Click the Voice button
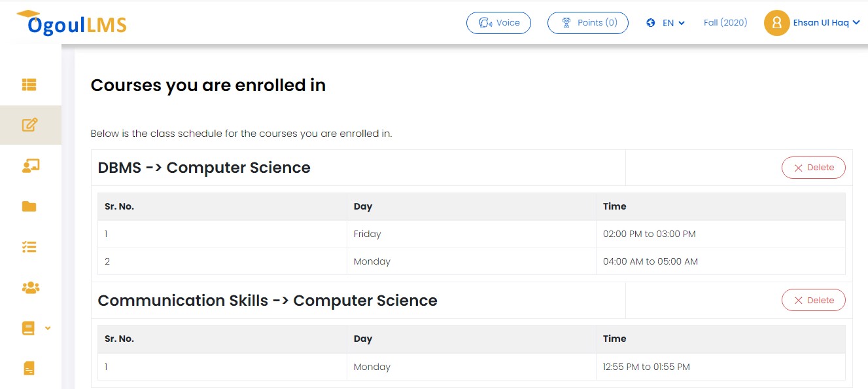Image resolution: width=868 pixels, height=389 pixels. [498, 23]
